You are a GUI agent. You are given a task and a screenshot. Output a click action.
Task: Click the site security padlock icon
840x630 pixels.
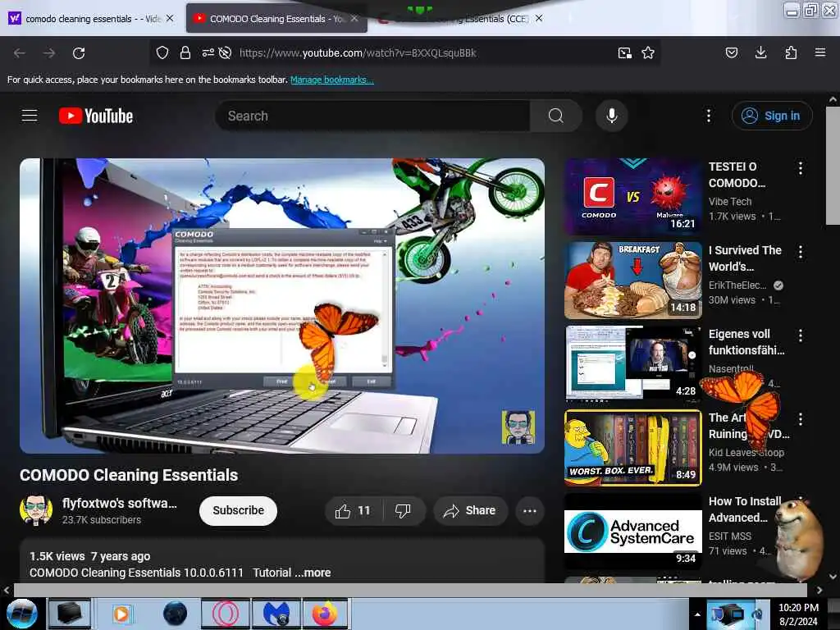coord(185,52)
